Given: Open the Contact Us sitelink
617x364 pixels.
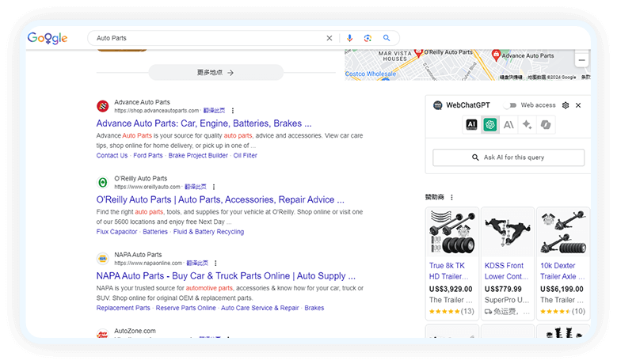Looking at the screenshot, I should click(x=112, y=156).
